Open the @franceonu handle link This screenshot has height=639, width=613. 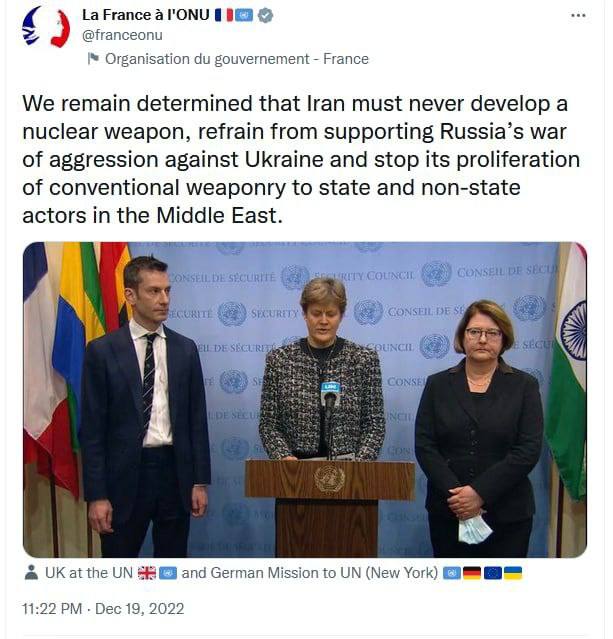122,34
